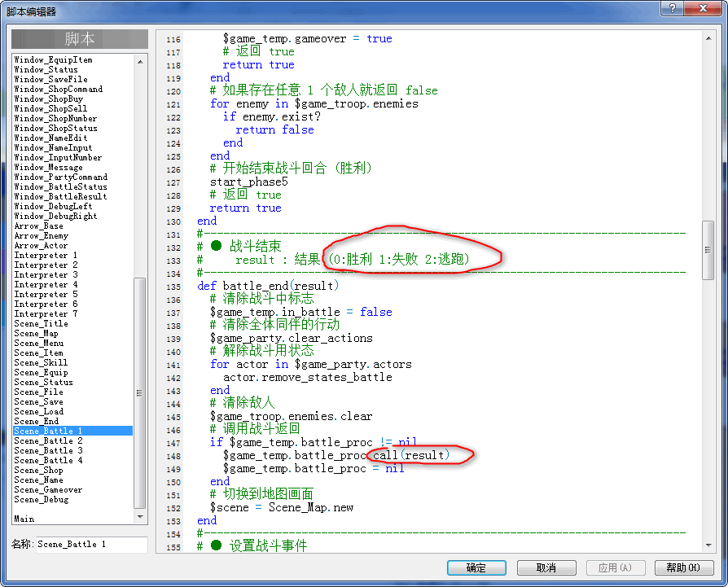The image size is (728, 587).
Task: Click the code editor scrollbar thumb
Action: 708,250
